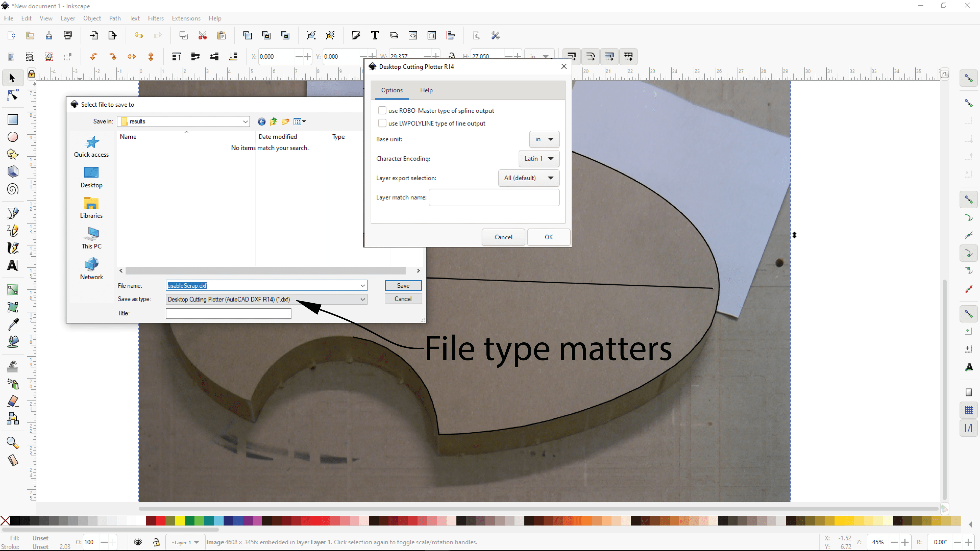Open the Extensions menu
This screenshot has width=980, height=551.
[186, 18]
